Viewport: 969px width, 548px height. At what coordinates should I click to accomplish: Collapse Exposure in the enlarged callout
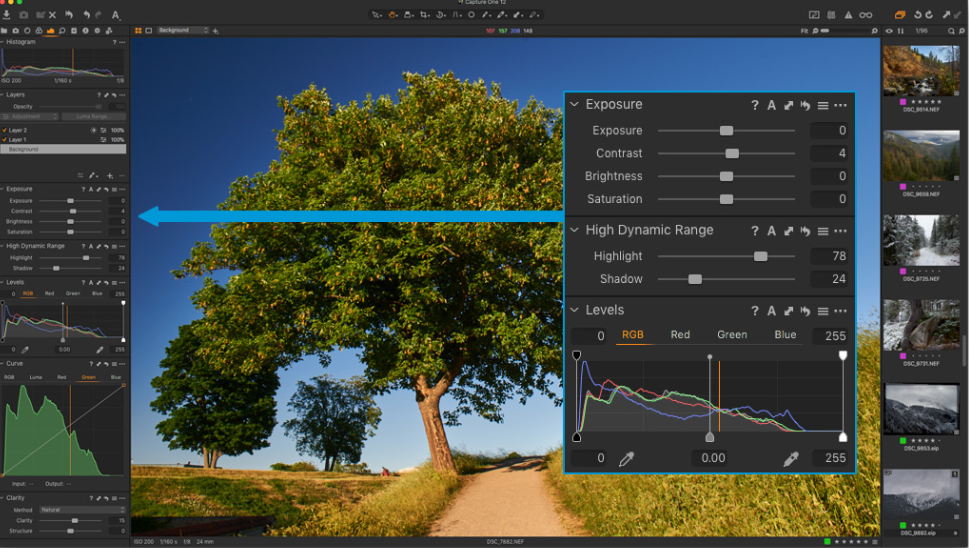pyautogui.click(x=574, y=104)
